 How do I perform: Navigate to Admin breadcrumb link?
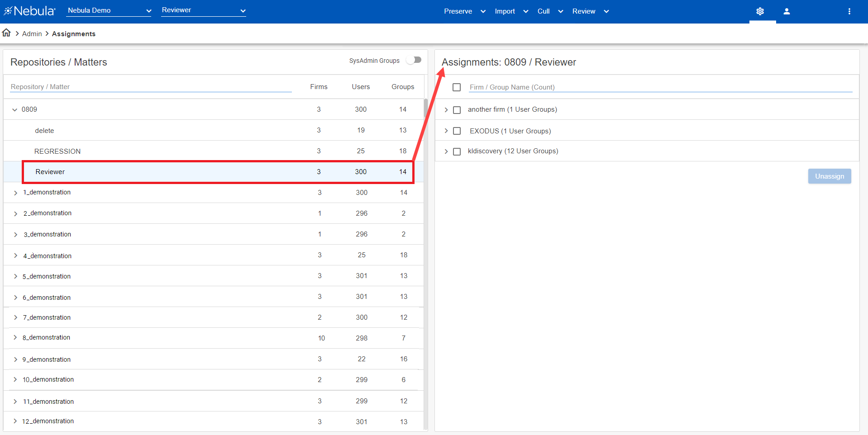pos(32,34)
